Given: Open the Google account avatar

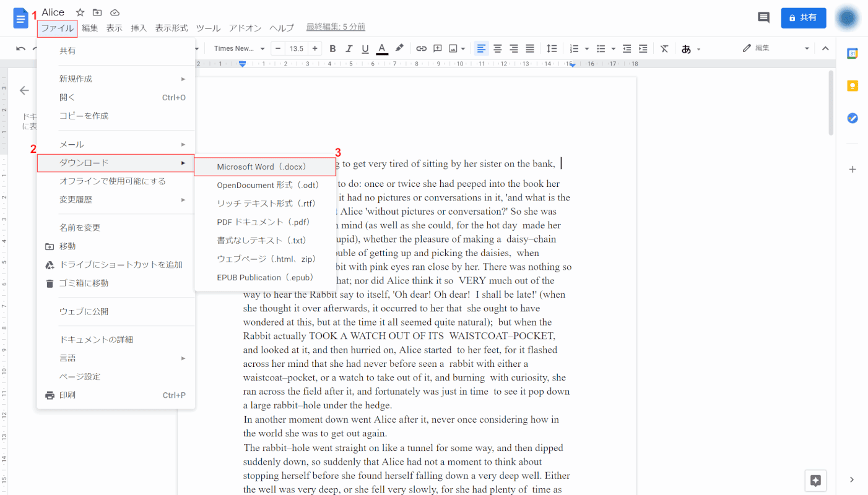Looking at the screenshot, I should [x=847, y=18].
